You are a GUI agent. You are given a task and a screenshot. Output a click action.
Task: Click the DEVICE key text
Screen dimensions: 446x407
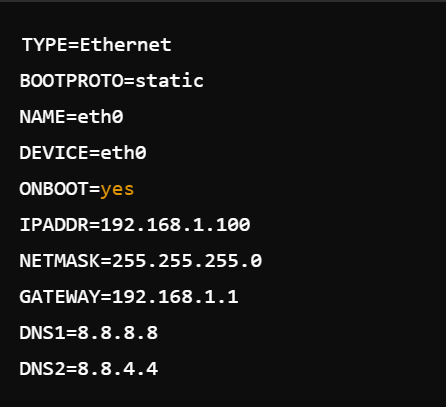point(54,153)
